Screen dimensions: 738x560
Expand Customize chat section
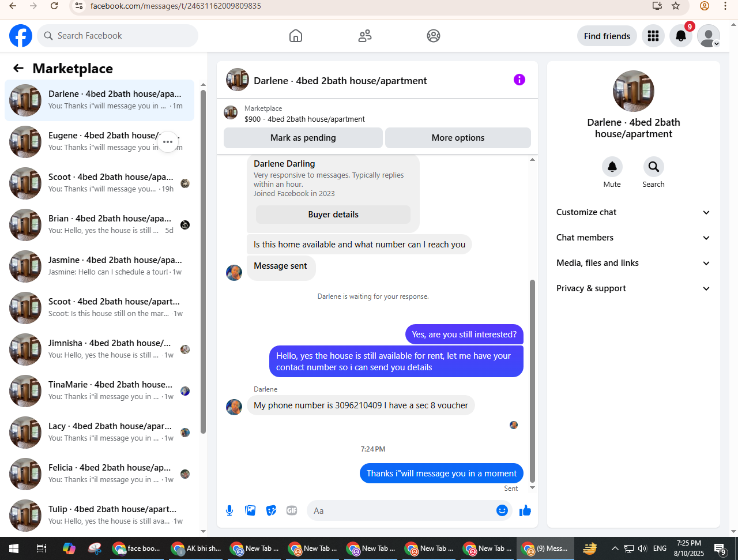click(634, 212)
